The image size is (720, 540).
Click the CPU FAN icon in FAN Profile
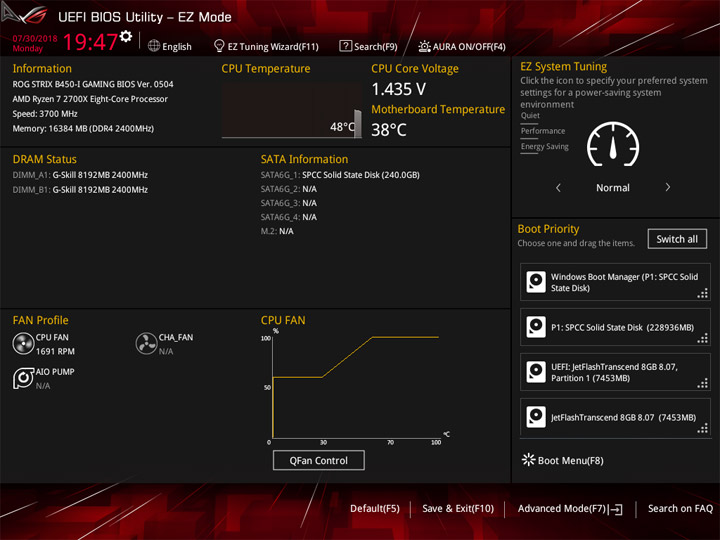point(23,343)
